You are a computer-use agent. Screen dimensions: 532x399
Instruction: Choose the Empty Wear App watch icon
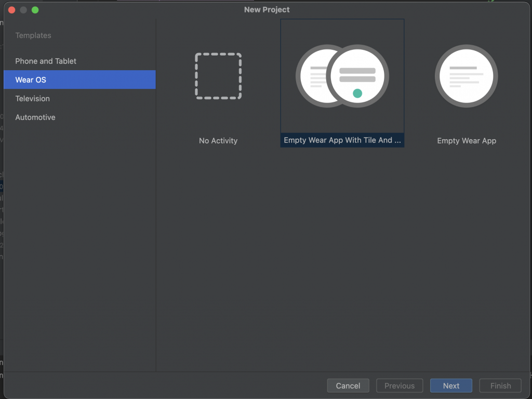tap(466, 76)
